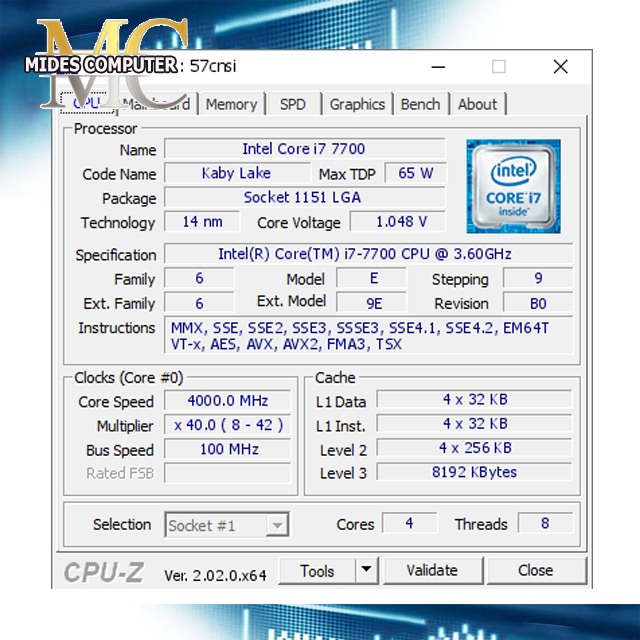Go to the Graphics tab
Screen dimensions: 640x640
pos(357,104)
